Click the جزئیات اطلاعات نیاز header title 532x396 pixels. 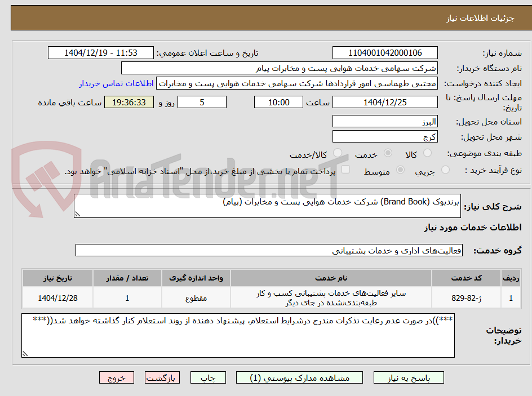point(480,18)
